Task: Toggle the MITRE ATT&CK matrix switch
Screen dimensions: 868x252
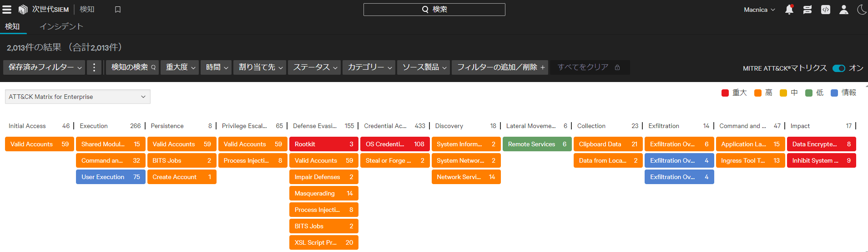Action: (x=838, y=68)
